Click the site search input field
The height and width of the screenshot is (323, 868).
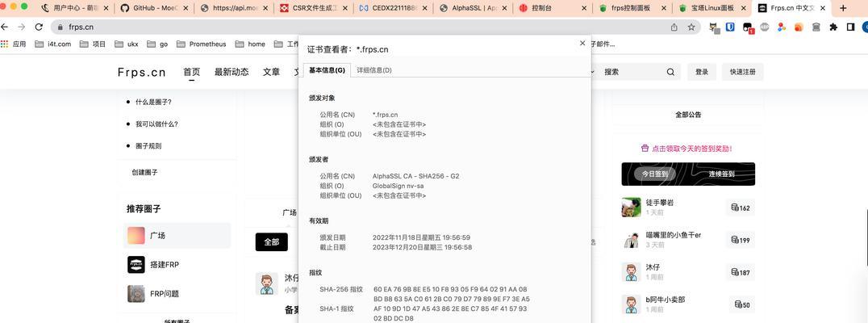[x=631, y=72]
